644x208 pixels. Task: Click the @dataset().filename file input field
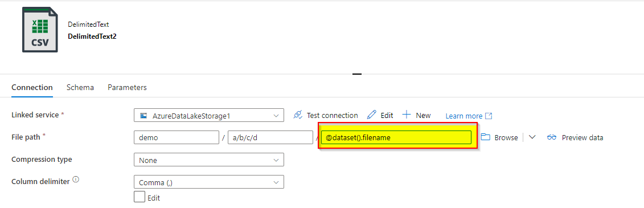[x=396, y=137]
